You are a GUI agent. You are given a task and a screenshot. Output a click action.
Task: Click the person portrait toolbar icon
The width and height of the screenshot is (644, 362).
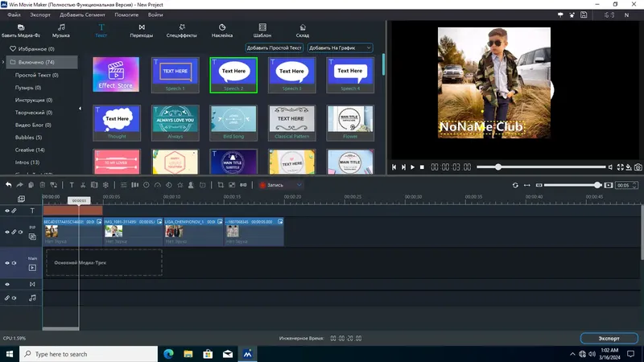(x=191, y=185)
